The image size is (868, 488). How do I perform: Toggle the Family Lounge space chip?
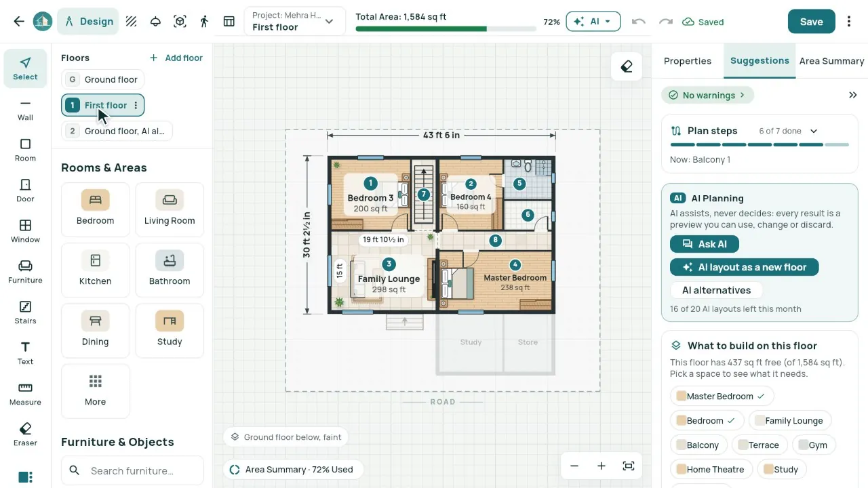coord(789,421)
